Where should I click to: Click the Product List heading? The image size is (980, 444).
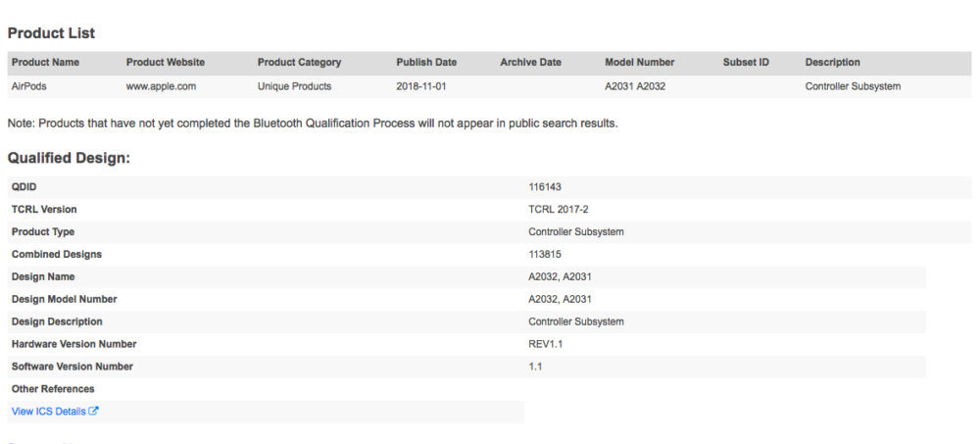pyautogui.click(x=51, y=33)
